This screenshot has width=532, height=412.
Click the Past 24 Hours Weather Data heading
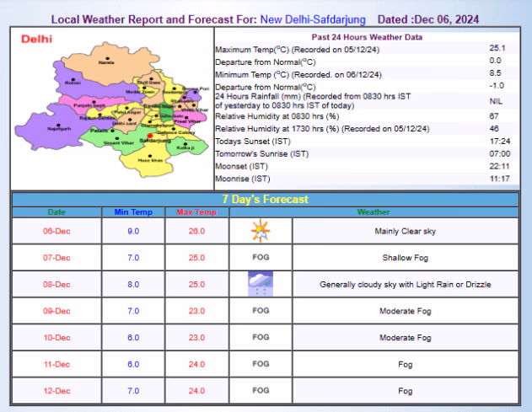(x=367, y=37)
